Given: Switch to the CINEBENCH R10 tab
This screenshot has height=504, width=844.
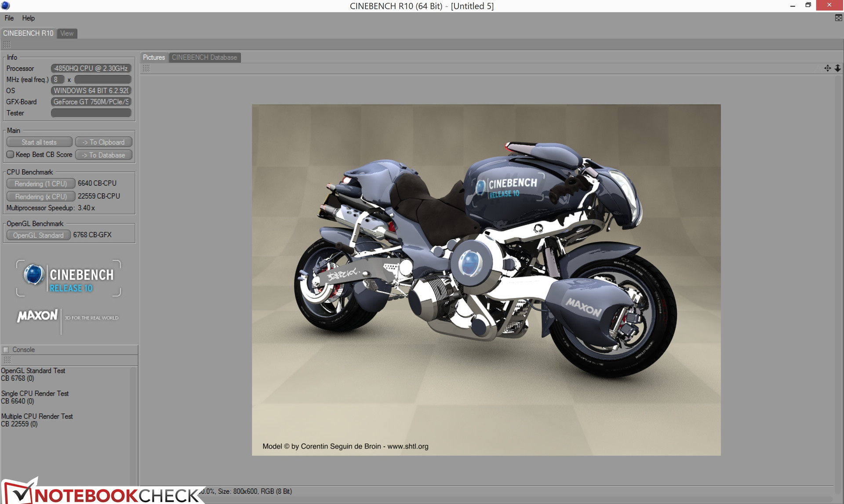Looking at the screenshot, I should coord(28,33).
